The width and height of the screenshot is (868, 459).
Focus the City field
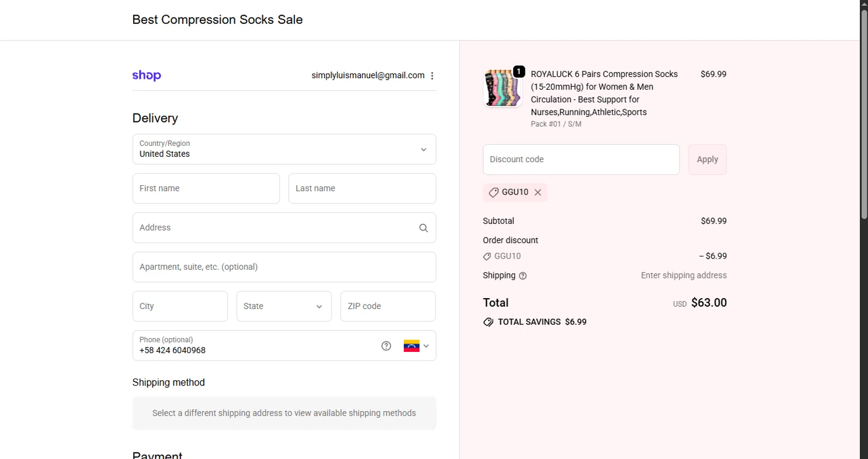tap(180, 307)
